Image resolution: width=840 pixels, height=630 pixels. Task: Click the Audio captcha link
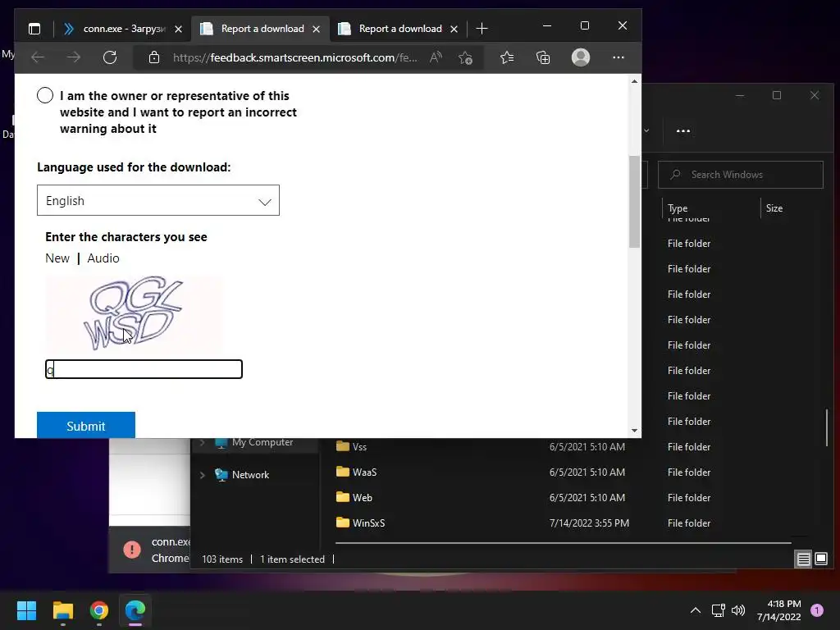pyautogui.click(x=103, y=258)
